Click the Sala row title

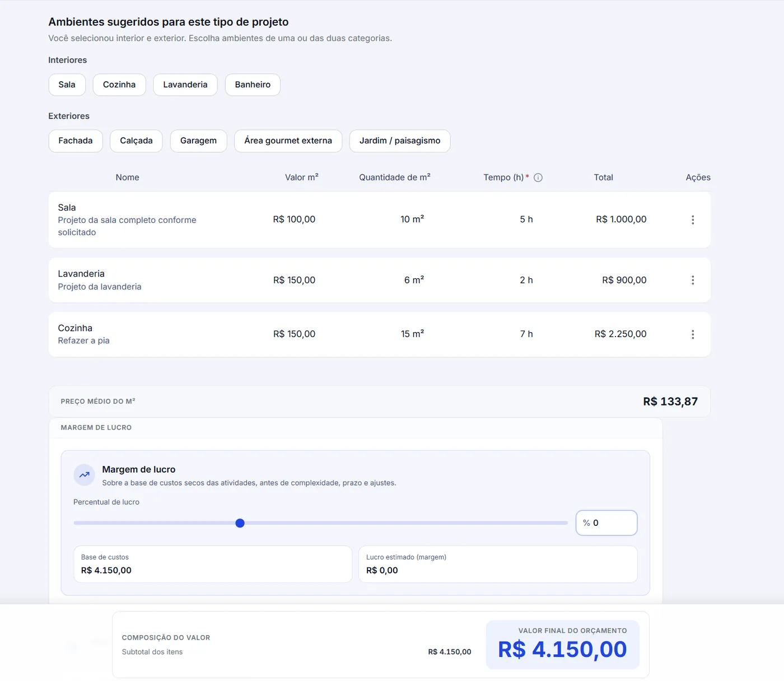click(x=67, y=208)
